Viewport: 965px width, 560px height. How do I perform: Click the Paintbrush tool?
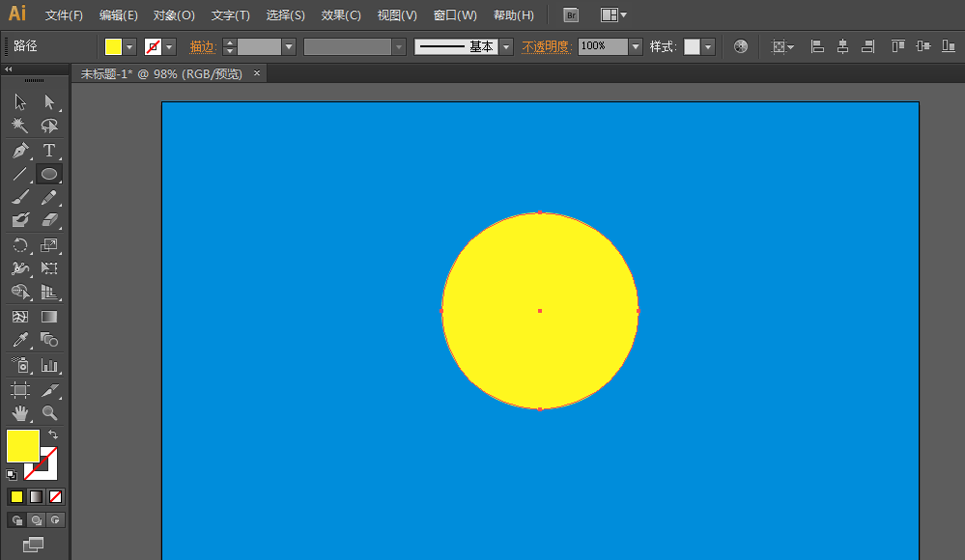click(19, 197)
